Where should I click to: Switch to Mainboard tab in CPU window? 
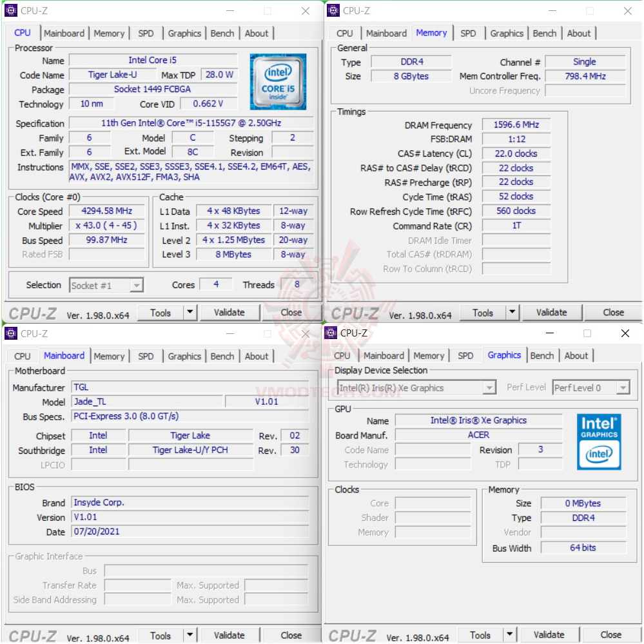64,34
